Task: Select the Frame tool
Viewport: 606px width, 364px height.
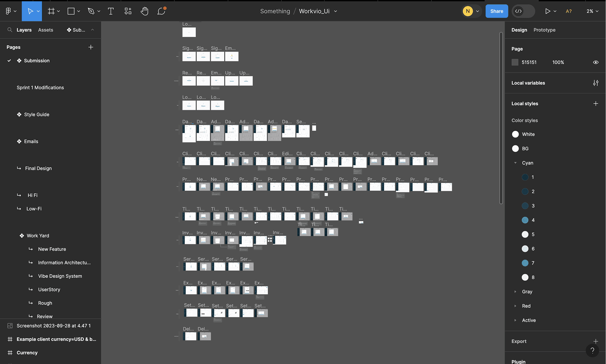Action: [x=50, y=11]
